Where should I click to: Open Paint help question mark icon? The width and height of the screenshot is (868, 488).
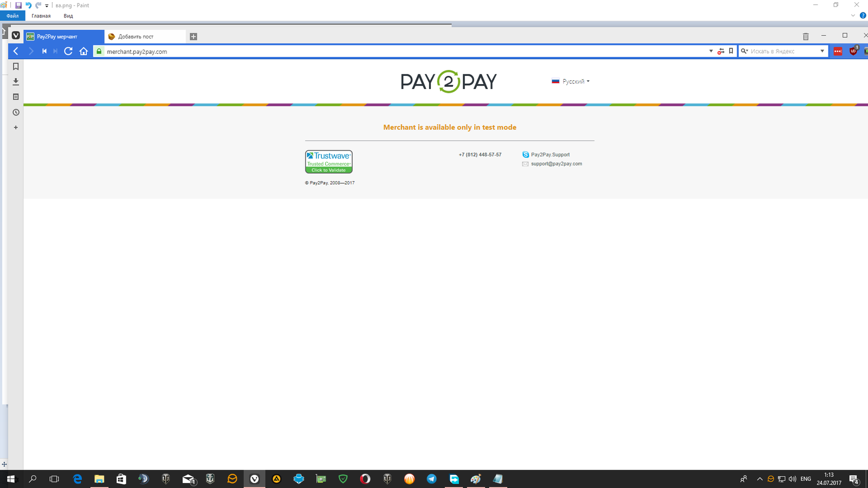863,15
